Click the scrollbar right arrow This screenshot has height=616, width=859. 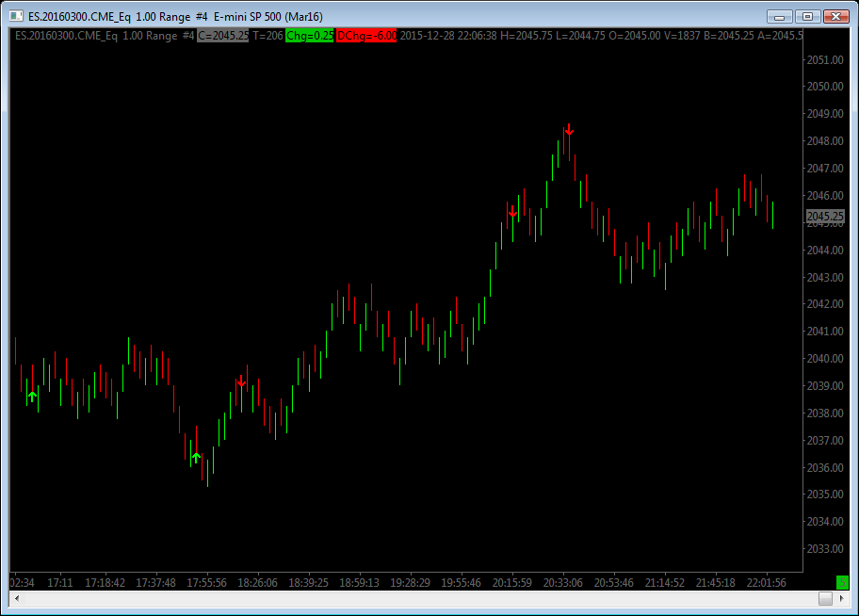(x=842, y=598)
